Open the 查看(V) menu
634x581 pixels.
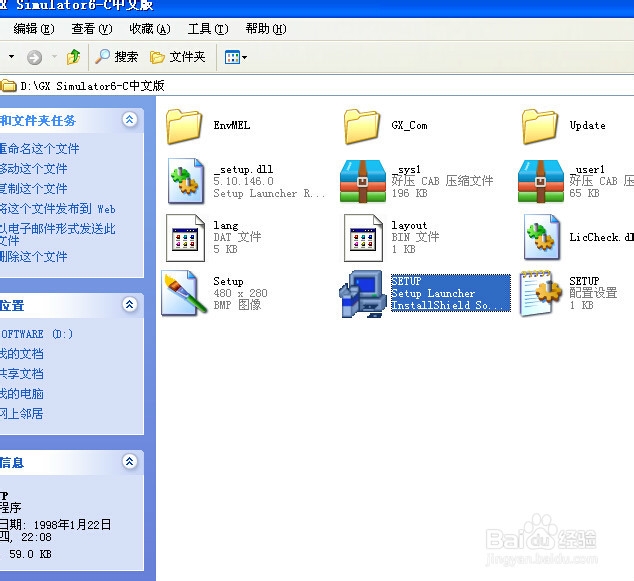pyautogui.click(x=92, y=29)
